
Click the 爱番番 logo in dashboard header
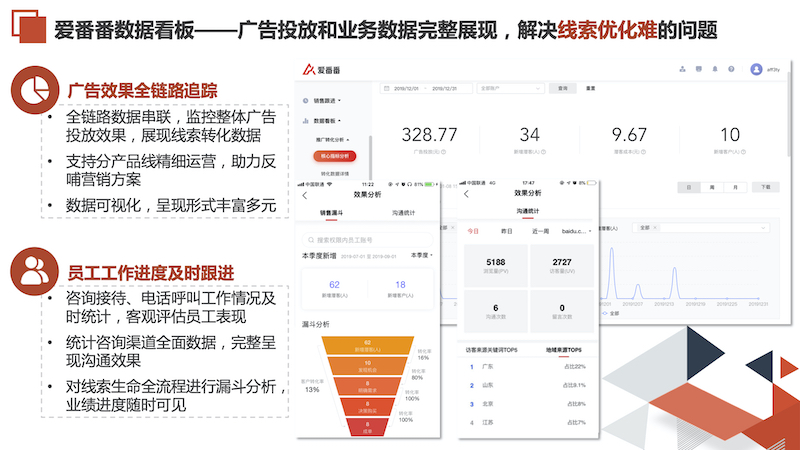point(321,70)
